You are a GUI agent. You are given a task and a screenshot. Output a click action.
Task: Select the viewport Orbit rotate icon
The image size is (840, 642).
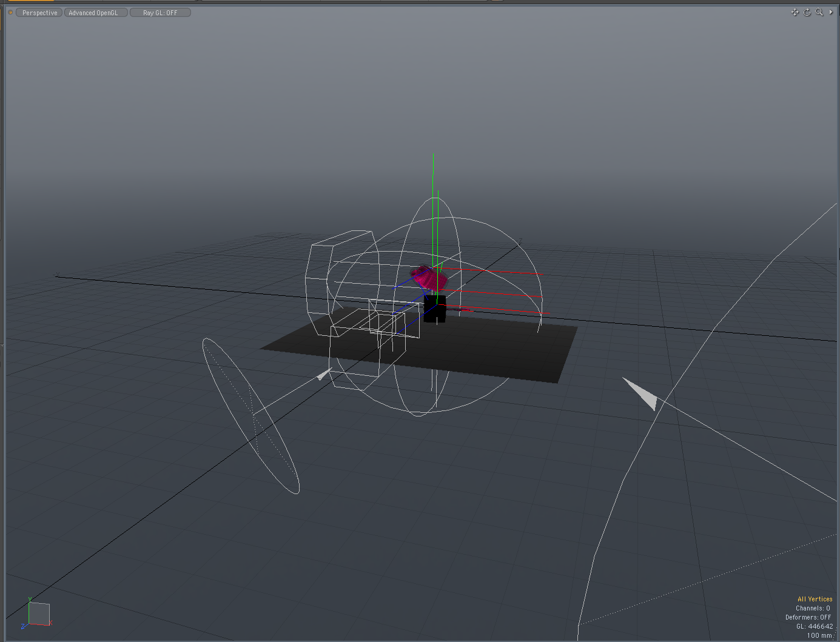807,12
